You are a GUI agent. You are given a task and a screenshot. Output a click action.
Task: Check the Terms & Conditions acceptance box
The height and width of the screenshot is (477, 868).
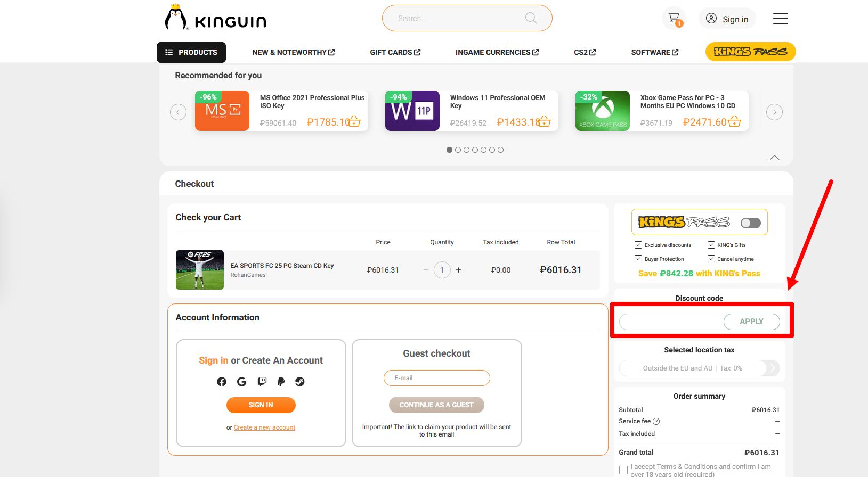[623, 470]
